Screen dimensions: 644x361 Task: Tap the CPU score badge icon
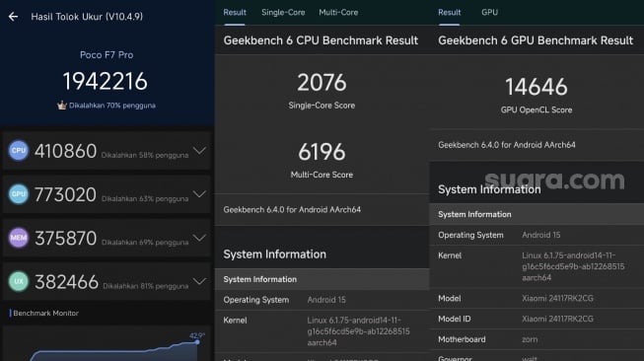click(19, 151)
